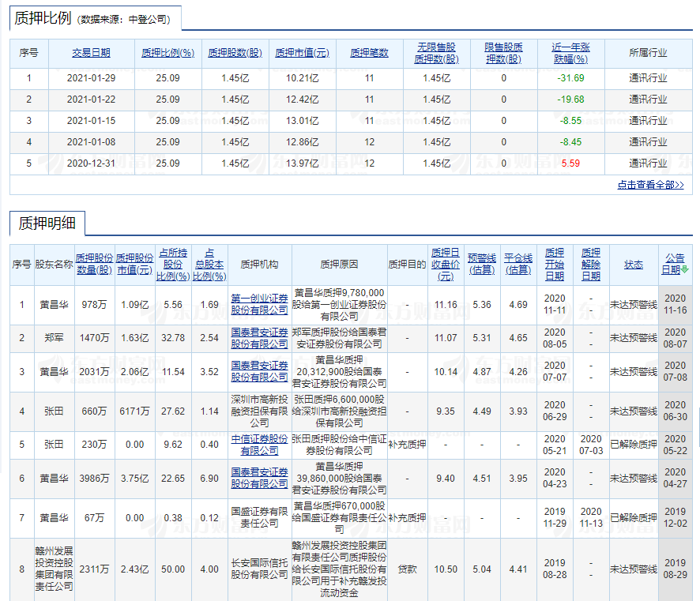Sort by 质押开始日期 header

(555, 264)
